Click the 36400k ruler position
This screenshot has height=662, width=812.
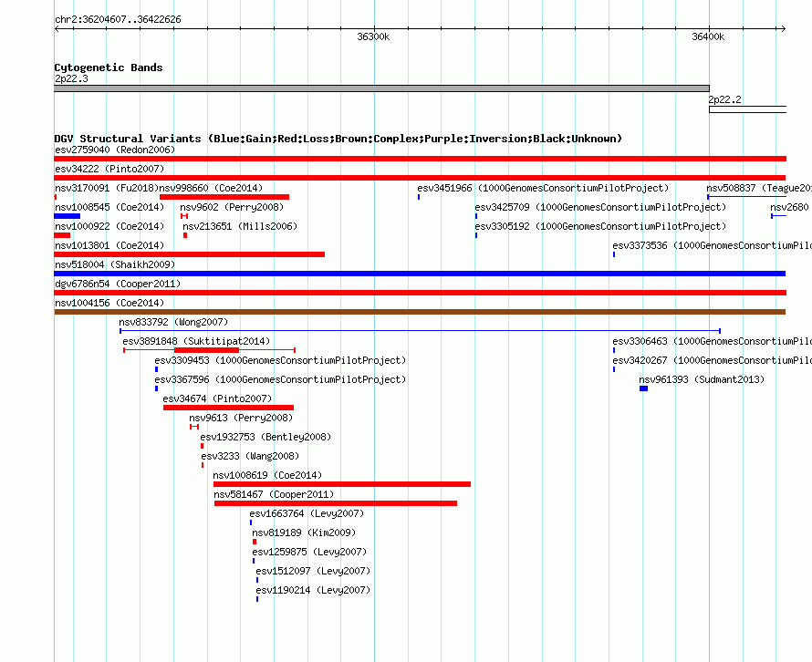click(708, 36)
